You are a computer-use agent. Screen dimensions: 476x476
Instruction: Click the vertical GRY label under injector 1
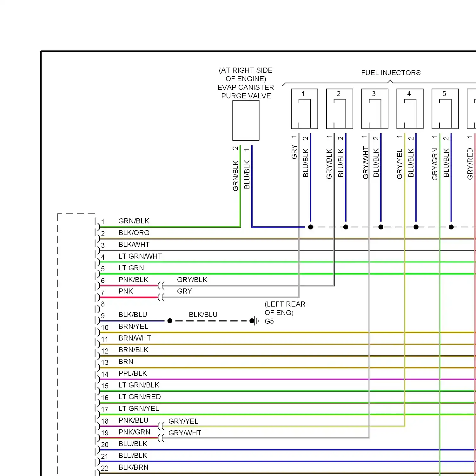[x=294, y=152]
